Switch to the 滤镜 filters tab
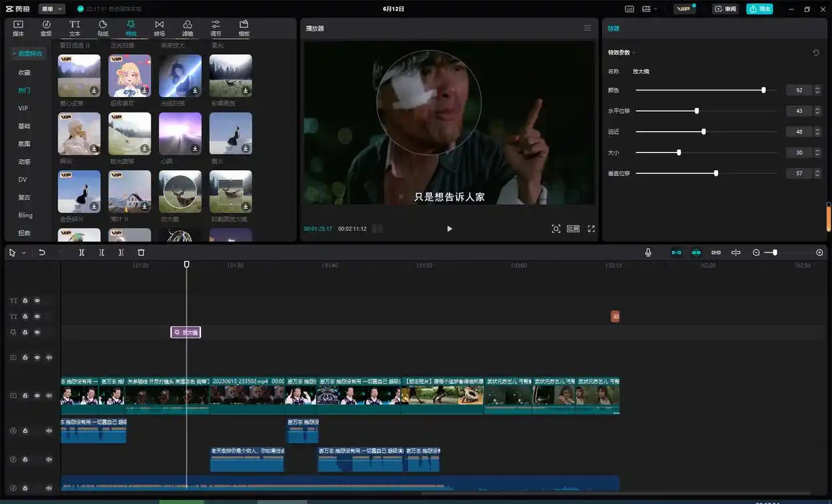The height and width of the screenshot is (504, 832). click(188, 28)
